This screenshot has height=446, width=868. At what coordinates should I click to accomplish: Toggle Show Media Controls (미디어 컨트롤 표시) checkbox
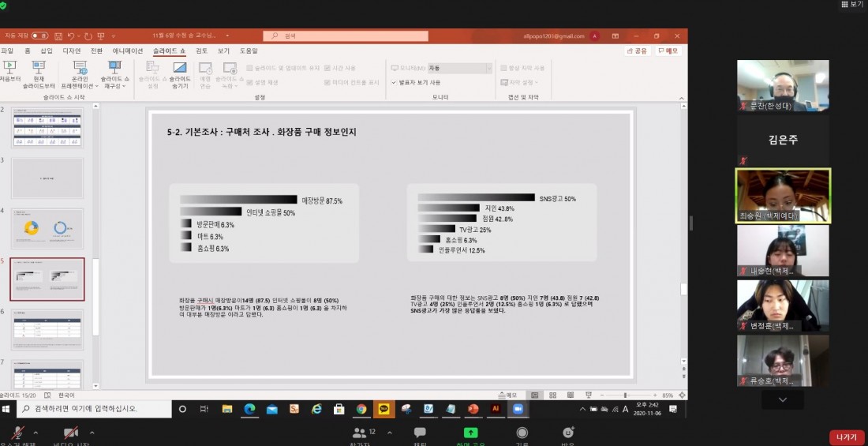352,83
